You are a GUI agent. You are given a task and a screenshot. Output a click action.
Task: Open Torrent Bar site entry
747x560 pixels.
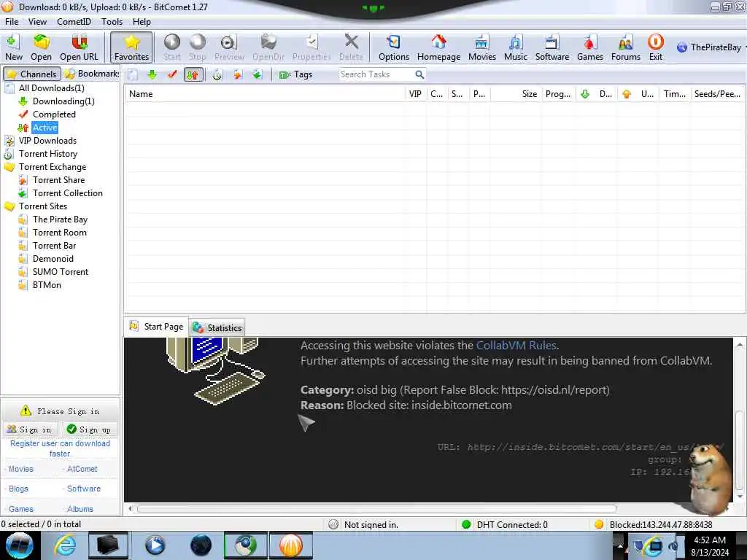(54, 246)
